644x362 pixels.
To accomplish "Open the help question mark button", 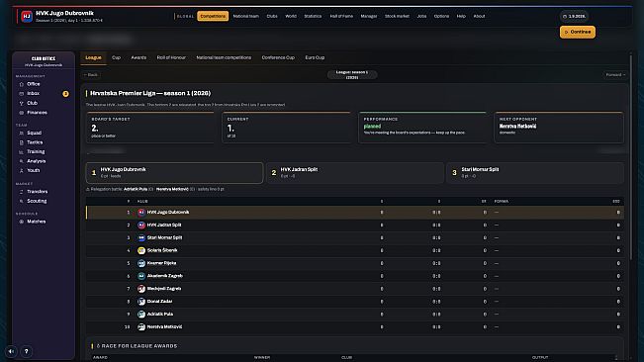I will click(x=27, y=351).
